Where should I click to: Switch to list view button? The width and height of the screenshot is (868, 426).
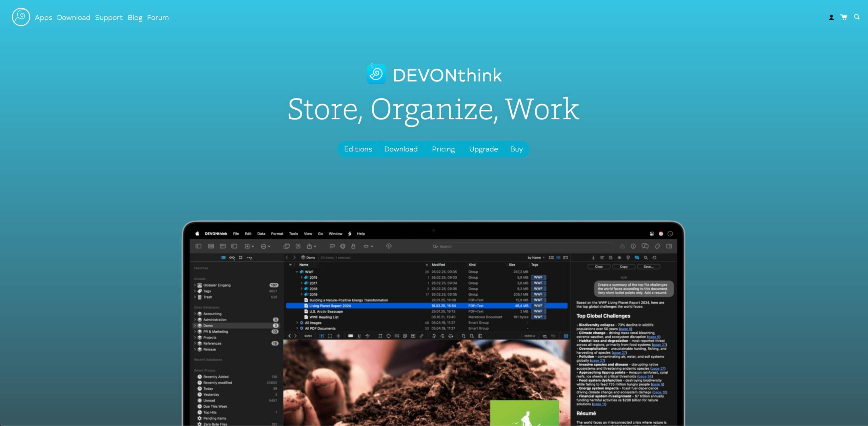point(558,258)
